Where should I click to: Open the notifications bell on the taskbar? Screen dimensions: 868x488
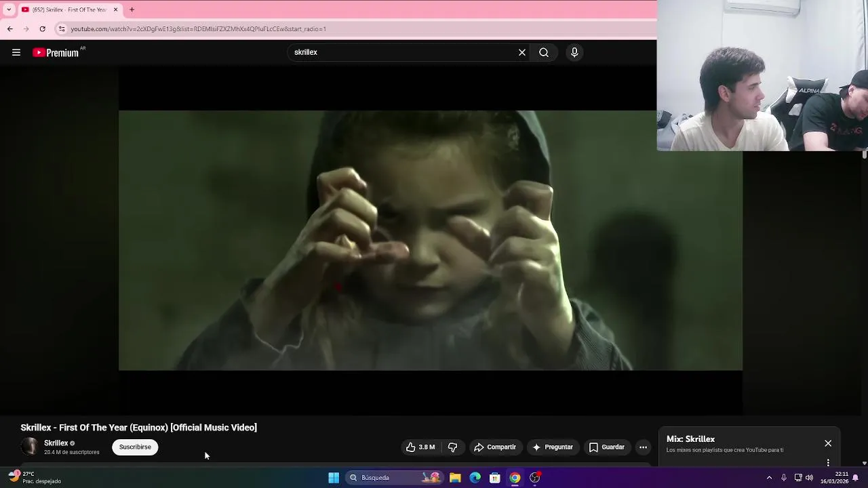pyautogui.click(x=856, y=478)
